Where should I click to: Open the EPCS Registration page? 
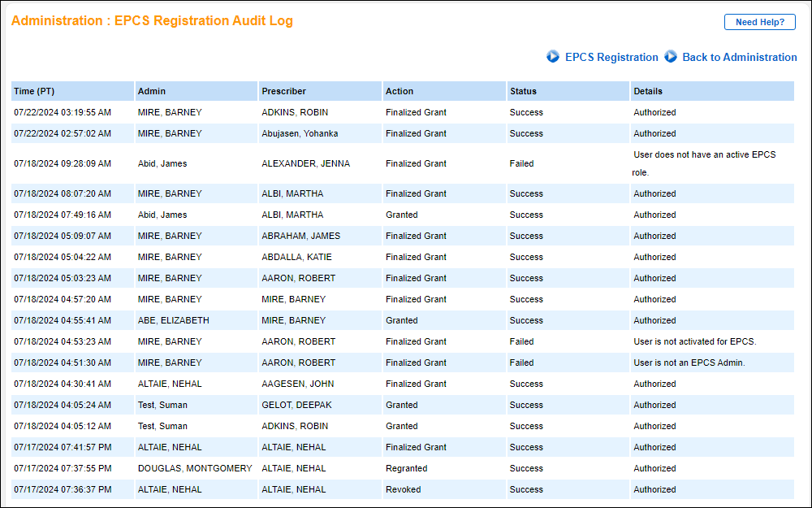click(611, 57)
